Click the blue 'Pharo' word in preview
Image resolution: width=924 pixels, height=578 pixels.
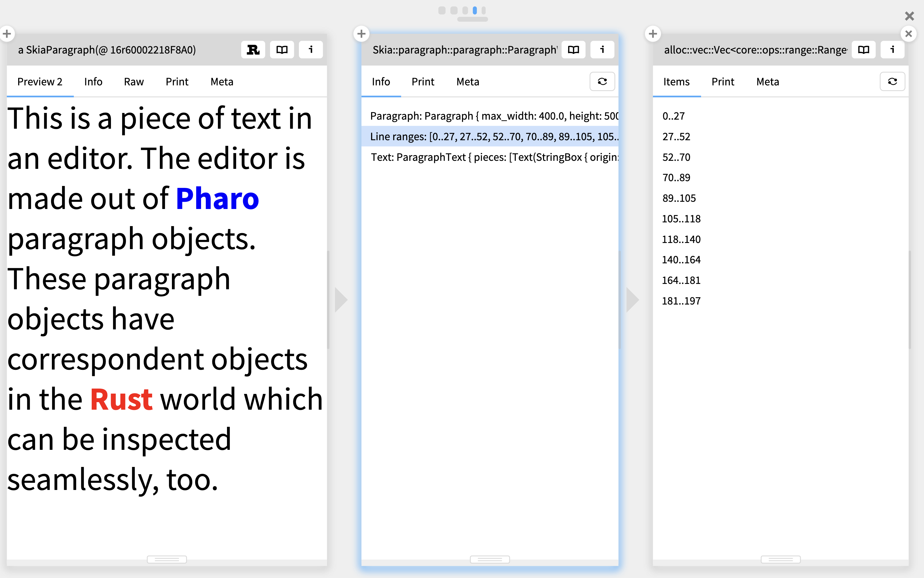pos(217,199)
